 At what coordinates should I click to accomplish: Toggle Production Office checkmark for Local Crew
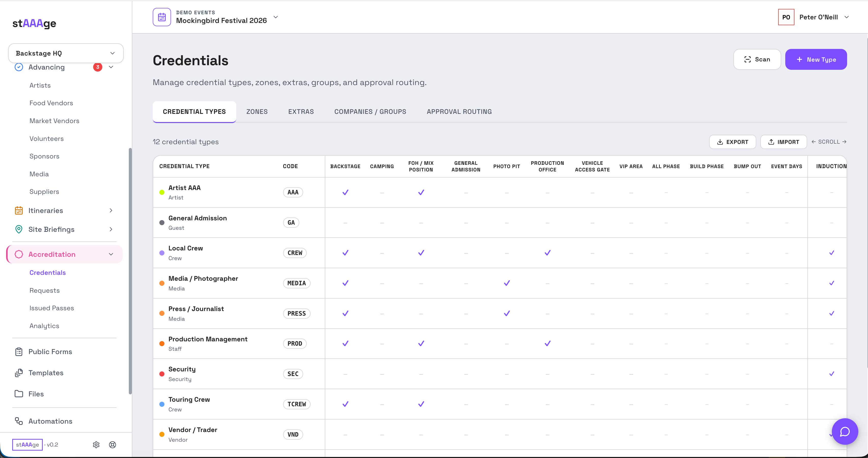click(x=548, y=253)
